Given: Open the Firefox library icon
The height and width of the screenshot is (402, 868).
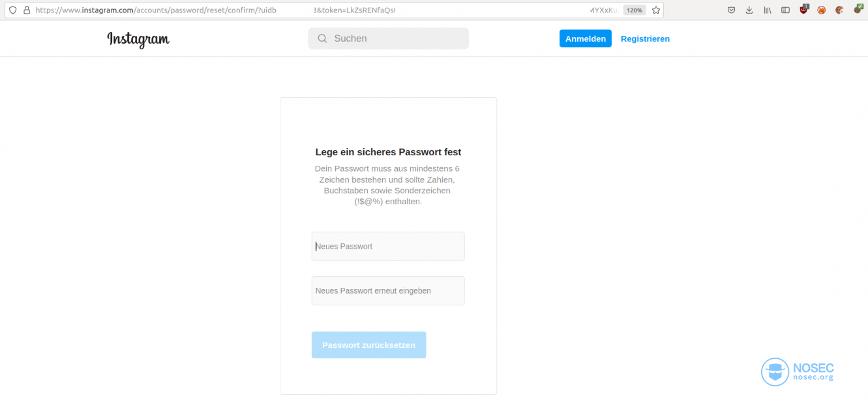Looking at the screenshot, I should [768, 10].
